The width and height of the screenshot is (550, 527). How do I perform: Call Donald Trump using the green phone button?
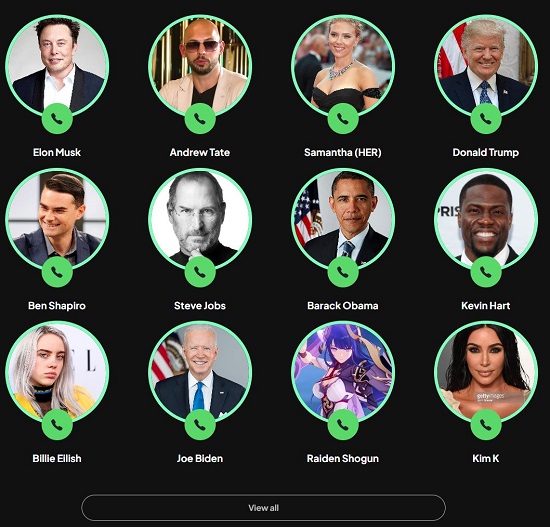tap(486, 119)
